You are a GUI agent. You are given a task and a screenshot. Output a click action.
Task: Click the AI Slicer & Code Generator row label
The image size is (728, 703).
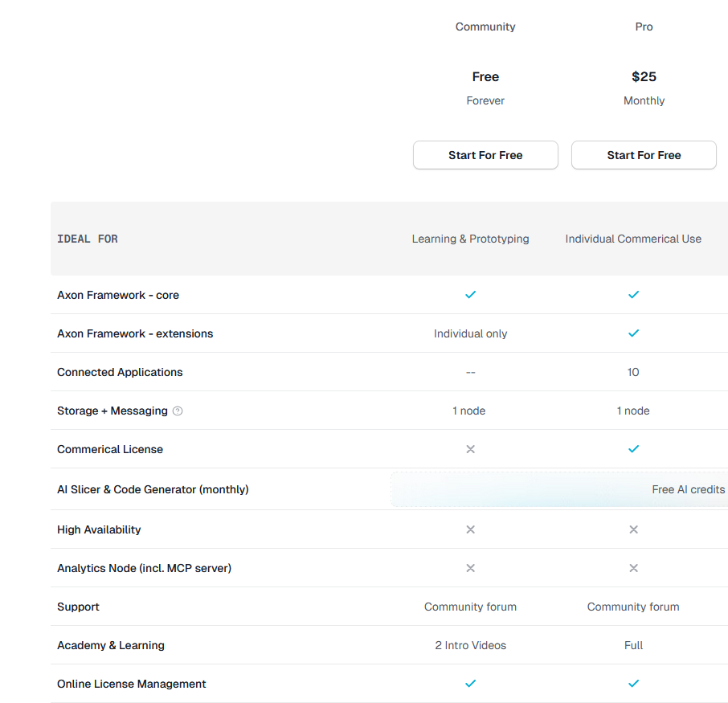(x=153, y=489)
